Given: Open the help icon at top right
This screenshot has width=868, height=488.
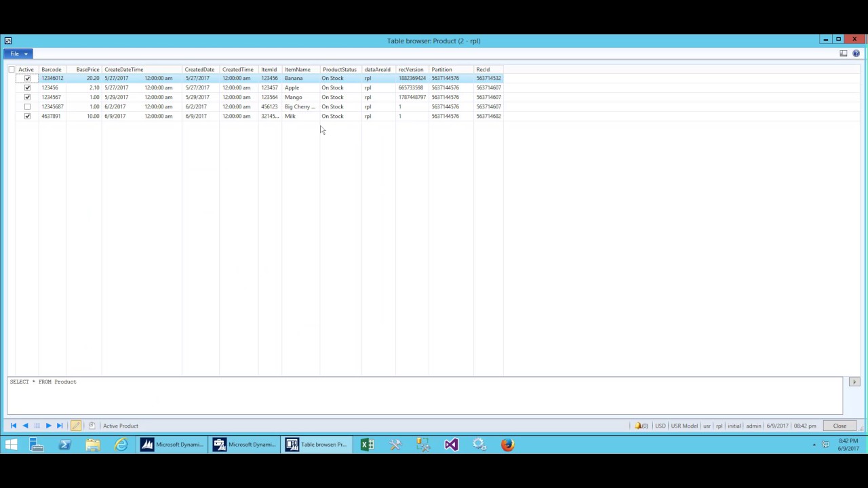Looking at the screenshot, I should [856, 54].
